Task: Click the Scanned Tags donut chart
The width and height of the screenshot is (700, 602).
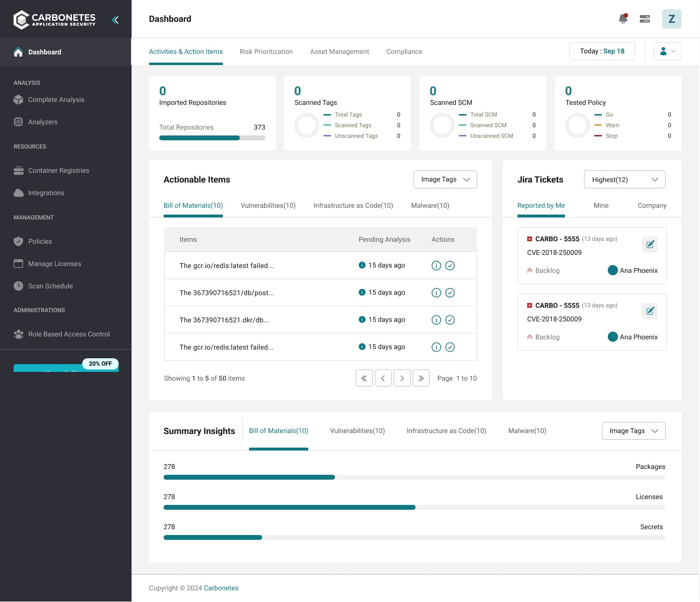Action: [x=307, y=125]
